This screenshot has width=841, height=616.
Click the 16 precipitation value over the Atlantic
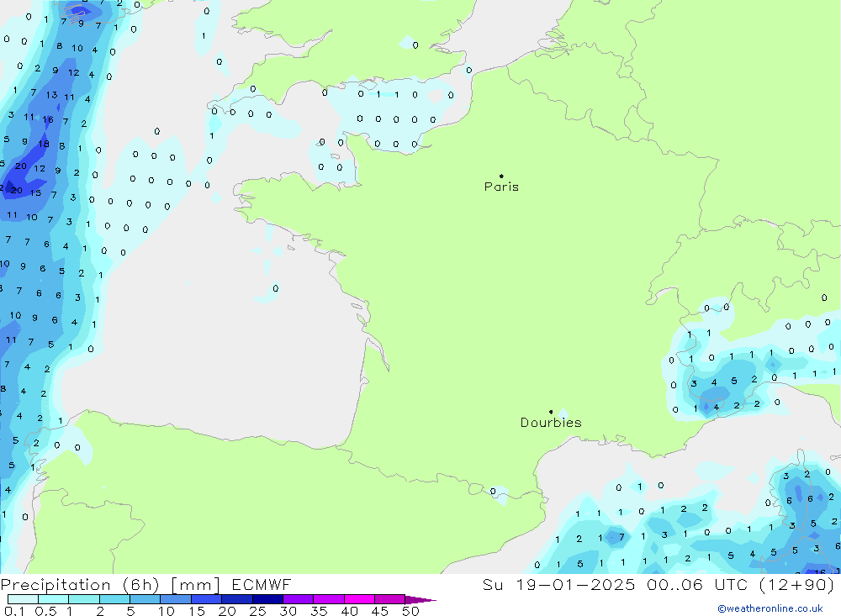tap(48, 120)
